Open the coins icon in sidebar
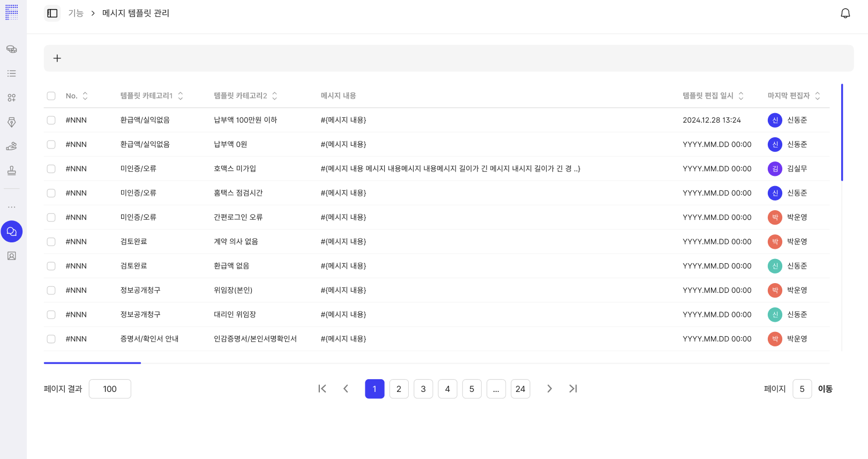 (x=12, y=49)
